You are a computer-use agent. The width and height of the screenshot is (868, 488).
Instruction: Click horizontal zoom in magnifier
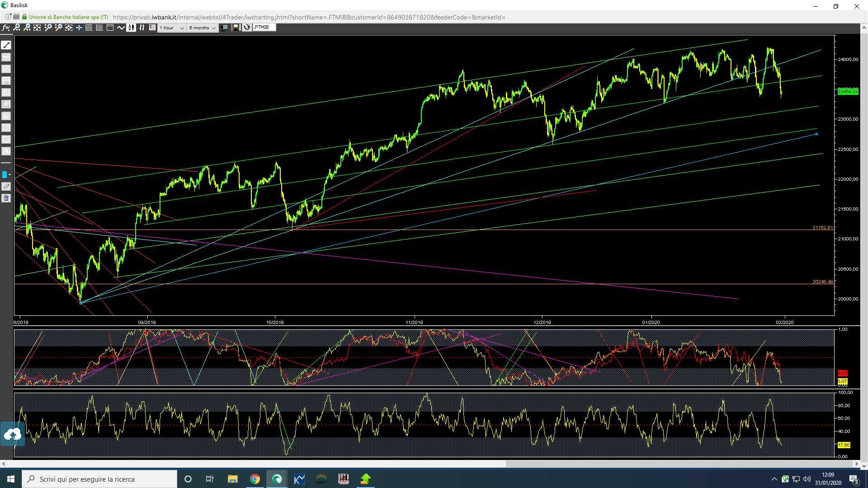pos(17,28)
